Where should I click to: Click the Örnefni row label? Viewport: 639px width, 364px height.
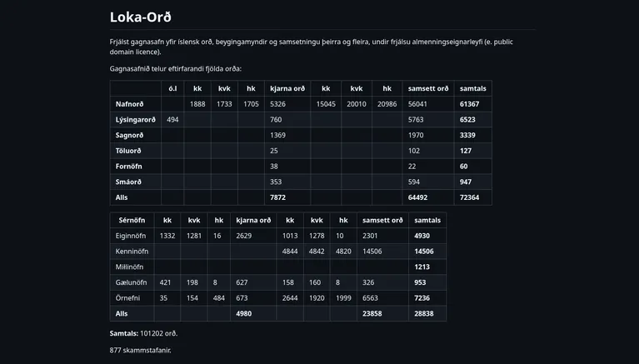point(128,297)
